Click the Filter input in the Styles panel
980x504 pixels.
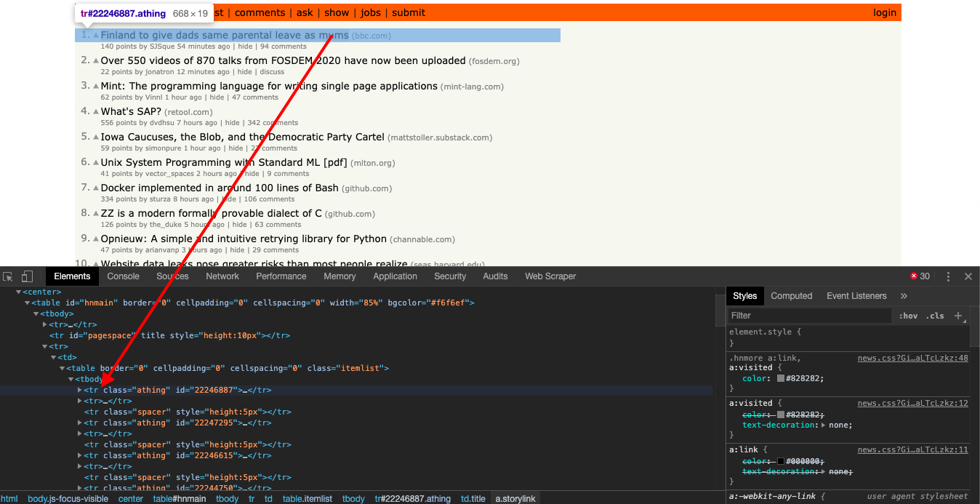pyautogui.click(x=808, y=315)
